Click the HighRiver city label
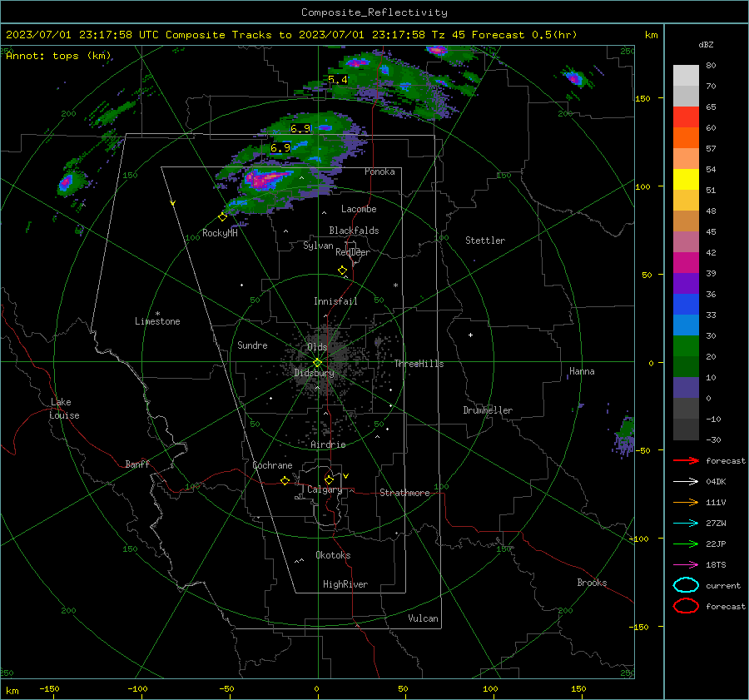The image size is (749, 700). [x=345, y=584]
